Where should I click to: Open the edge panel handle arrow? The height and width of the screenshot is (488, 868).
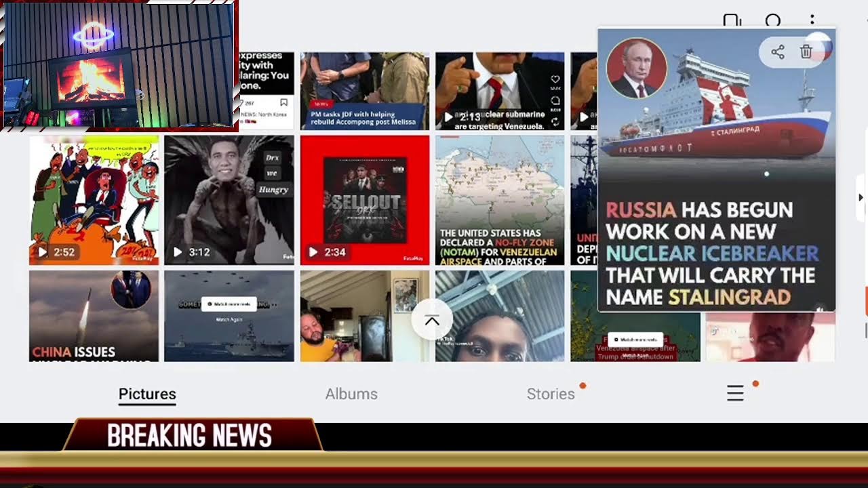pos(861,197)
